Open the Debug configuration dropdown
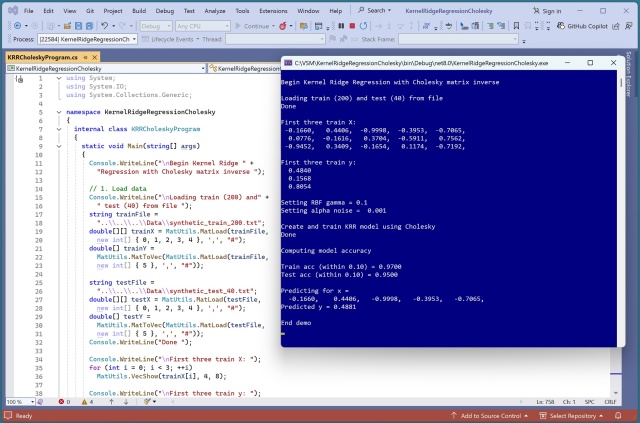Screen dimensions: 640x423 point(156,26)
